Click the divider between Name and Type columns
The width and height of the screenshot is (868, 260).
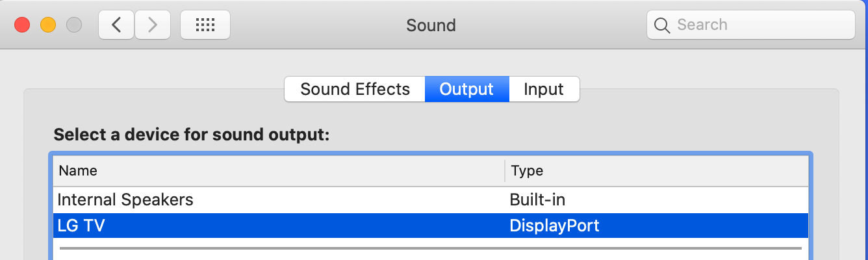point(505,171)
